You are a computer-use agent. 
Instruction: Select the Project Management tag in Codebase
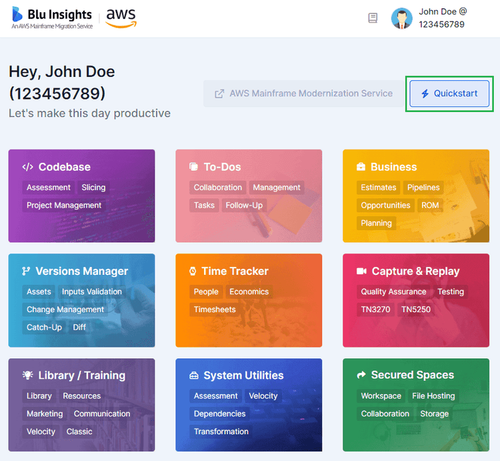pos(64,205)
